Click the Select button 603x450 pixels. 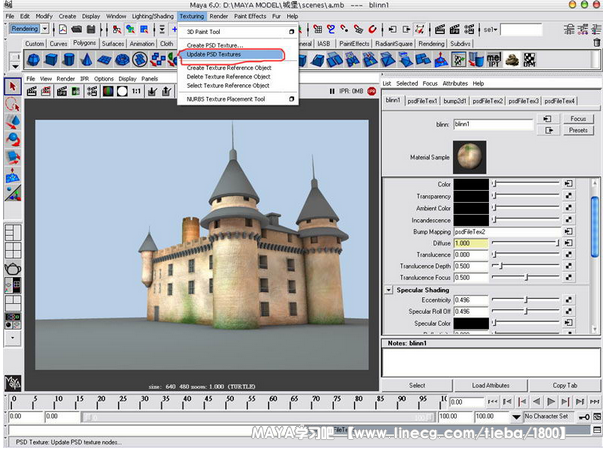point(417,385)
